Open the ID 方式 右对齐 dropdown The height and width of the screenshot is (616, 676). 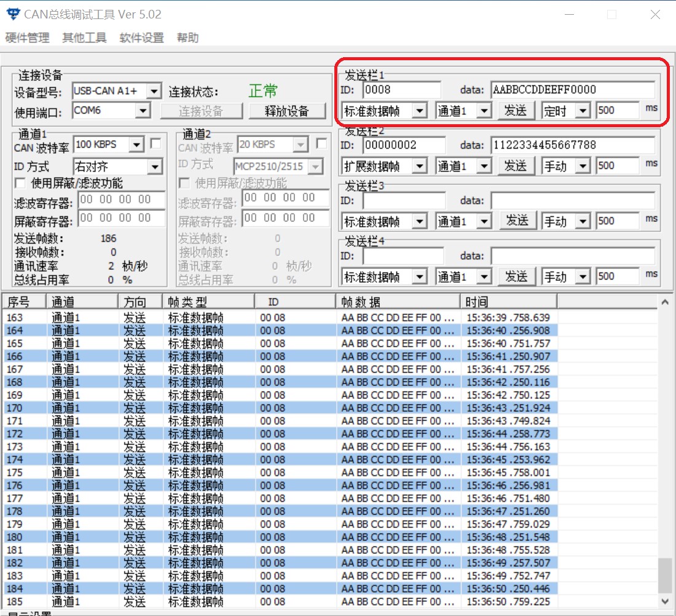tap(155, 167)
